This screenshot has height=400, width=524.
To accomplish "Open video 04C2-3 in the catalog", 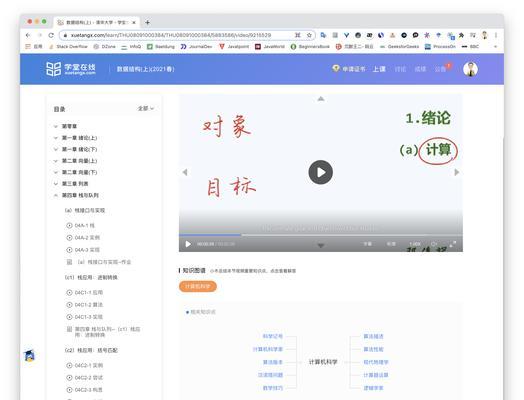I will 85,390.
